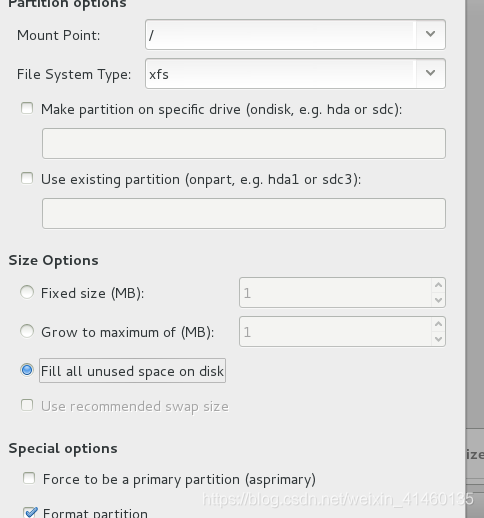Click the Special options heading
The height and width of the screenshot is (518, 484).
[x=63, y=448]
